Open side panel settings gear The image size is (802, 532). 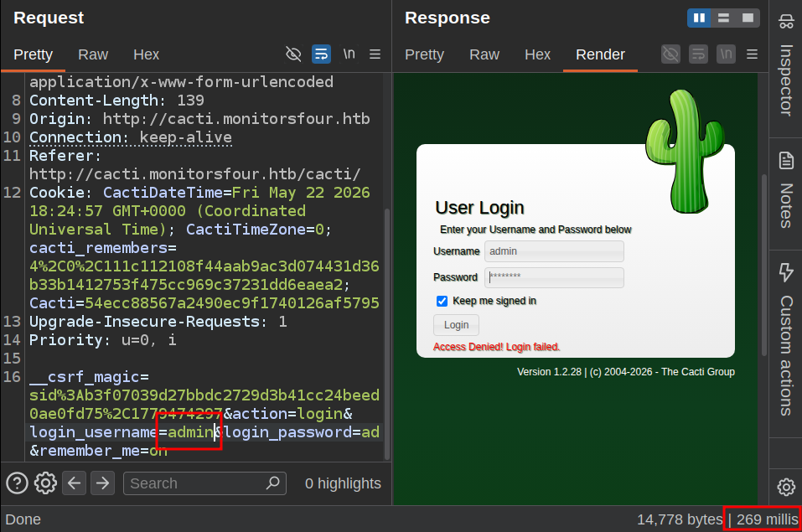(x=786, y=487)
